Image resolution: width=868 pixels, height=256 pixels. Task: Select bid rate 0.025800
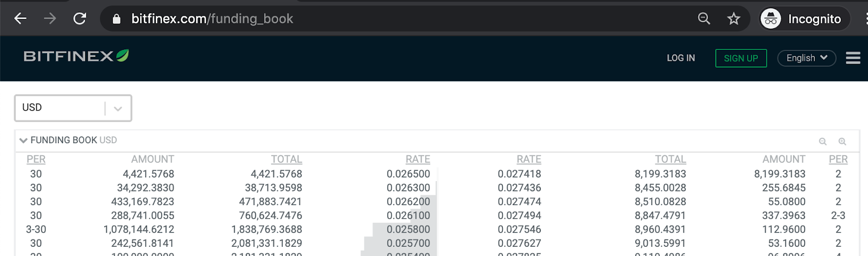(x=409, y=229)
